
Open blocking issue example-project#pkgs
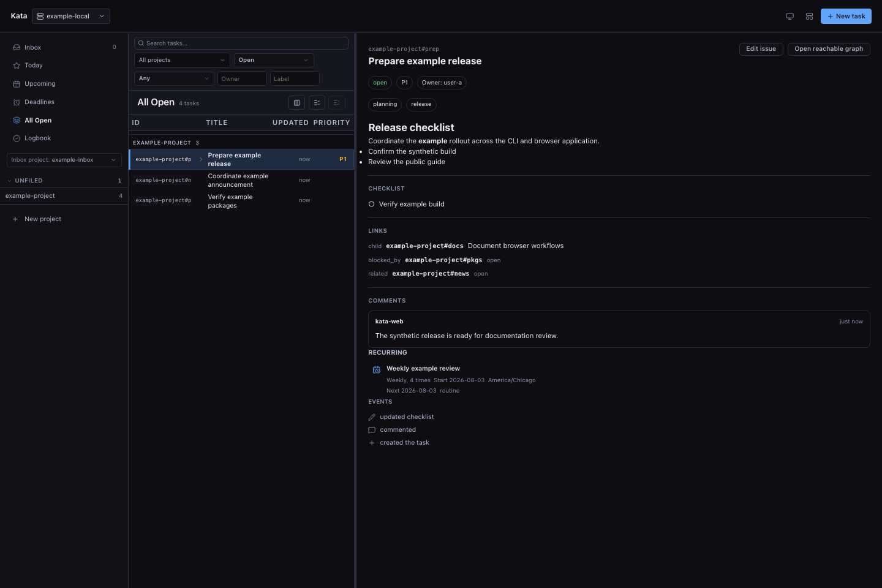click(443, 260)
